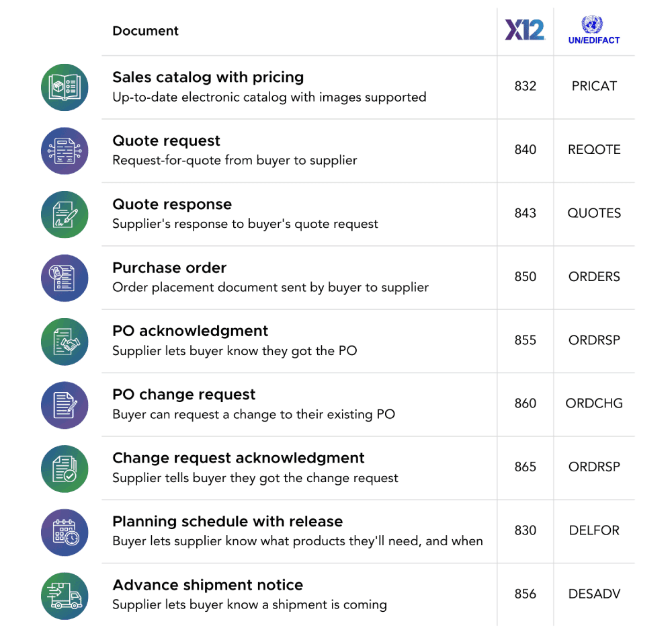Click the Quote request document icon
The height and width of the screenshot is (634, 672).
coord(65,151)
